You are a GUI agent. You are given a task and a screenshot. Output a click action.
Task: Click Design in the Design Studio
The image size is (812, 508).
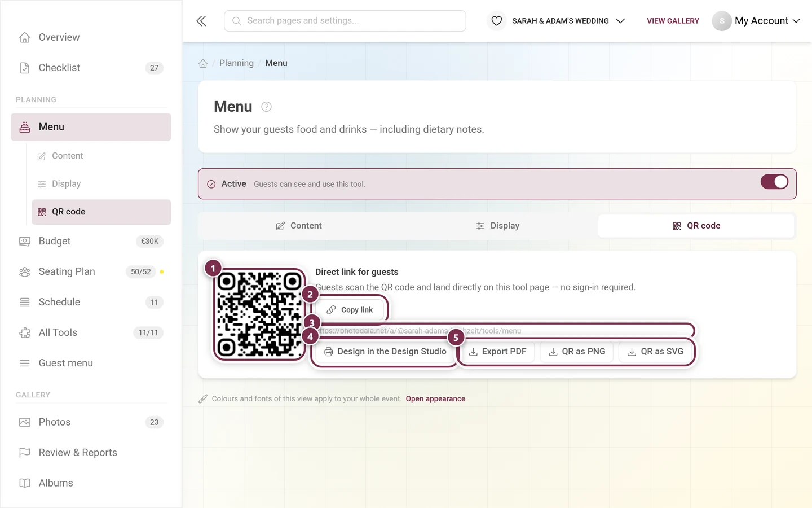pos(386,352)
